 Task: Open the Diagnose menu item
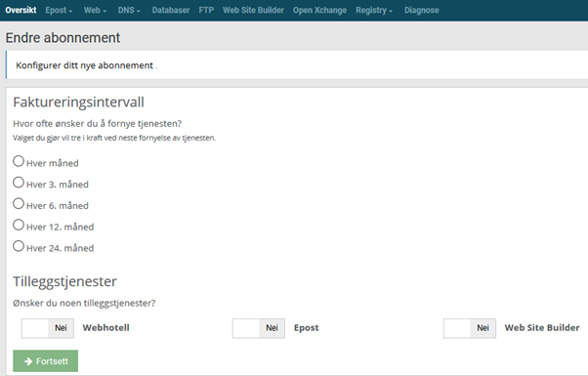(422, 10)
